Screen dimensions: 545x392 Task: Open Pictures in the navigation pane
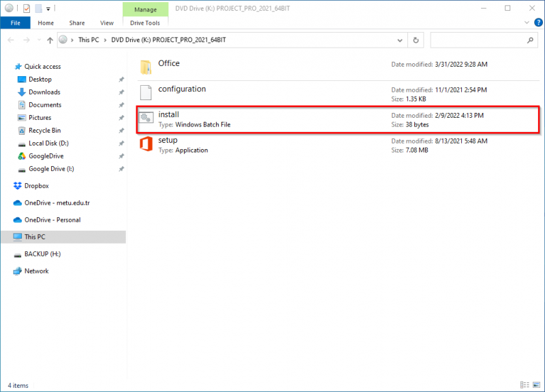point(40,118)
